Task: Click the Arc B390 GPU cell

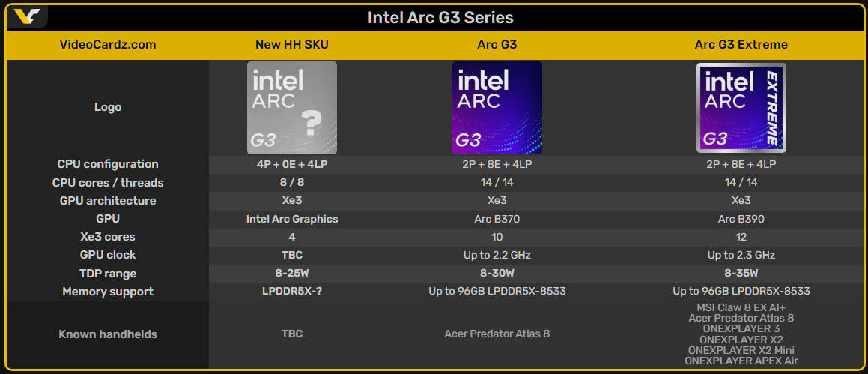Action: click(x=741, y=220)
